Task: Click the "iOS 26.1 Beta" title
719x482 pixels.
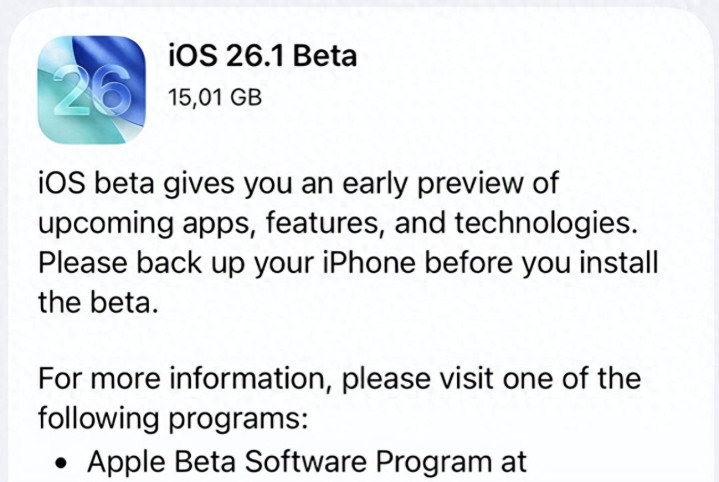Action: coord(261,56)
